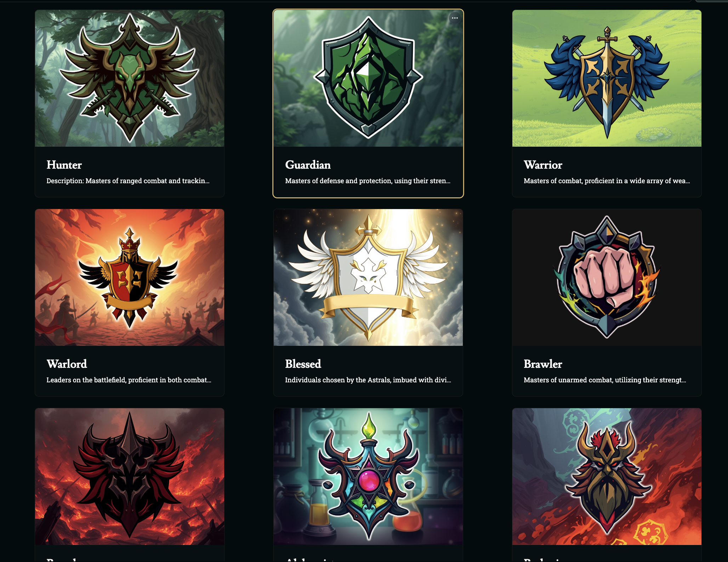Click the Hunter class emblem image

(x=130, y=78)
